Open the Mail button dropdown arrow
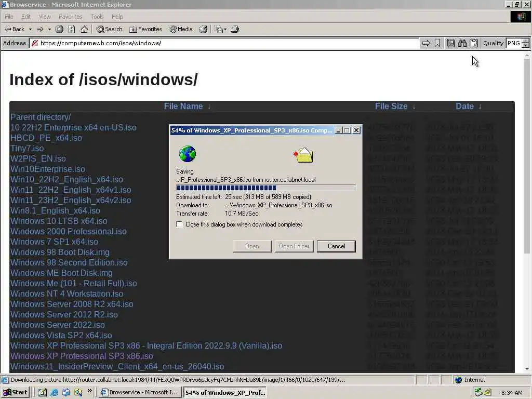532x399 pixels. (225, 29)
